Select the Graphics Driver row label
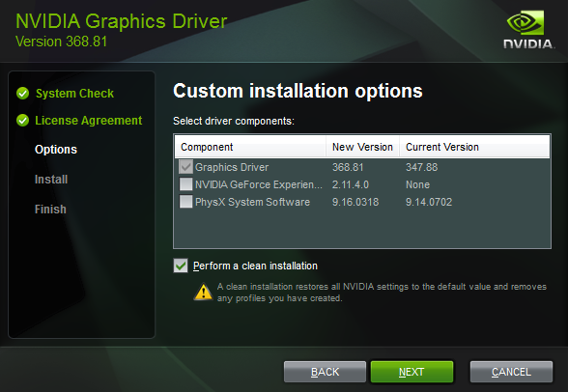 [232, 167]
